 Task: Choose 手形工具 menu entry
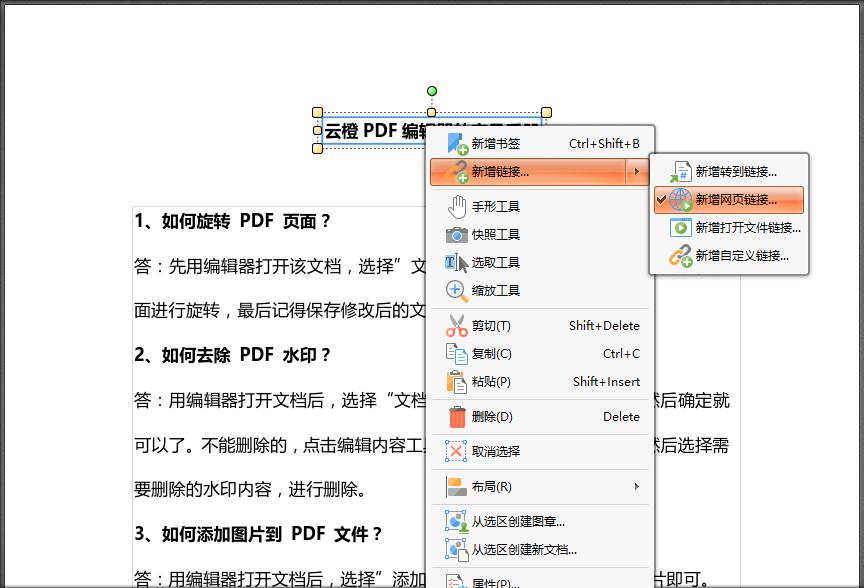542,207
